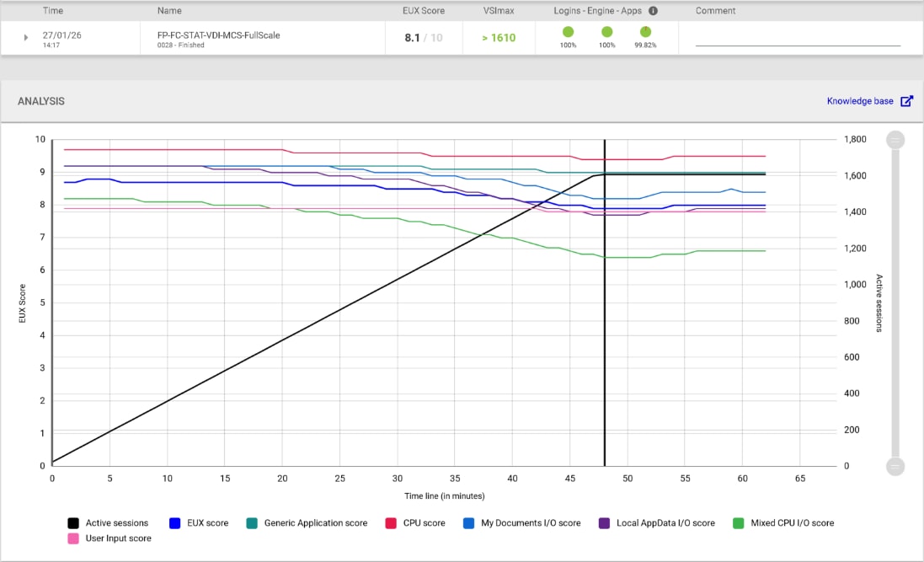Viewport: 924px width, 562px height.
Task: Sort by the Name column header
Action: click(x=169, y=11)
